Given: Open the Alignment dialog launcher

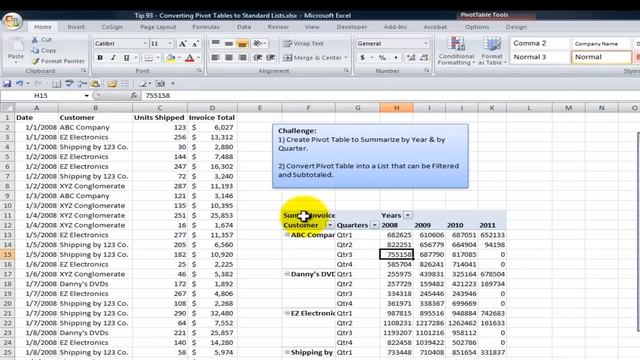Looking at the screenshot, I should click(346, 71).
